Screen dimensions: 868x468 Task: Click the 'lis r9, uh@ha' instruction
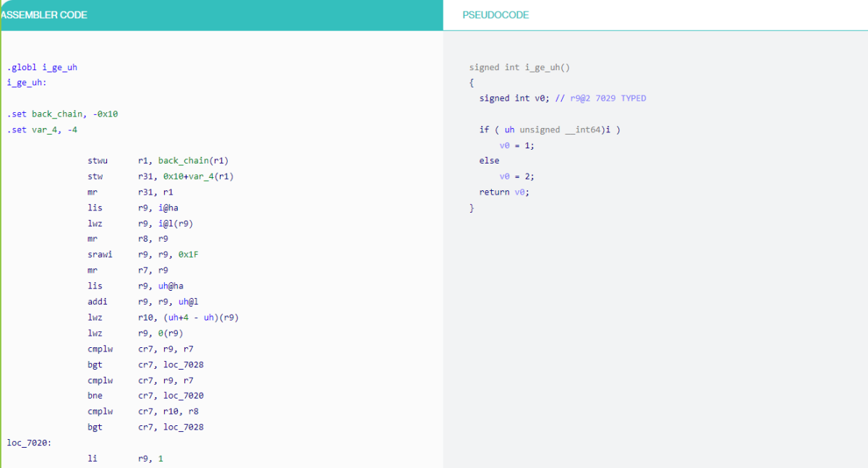coord(135,286)
